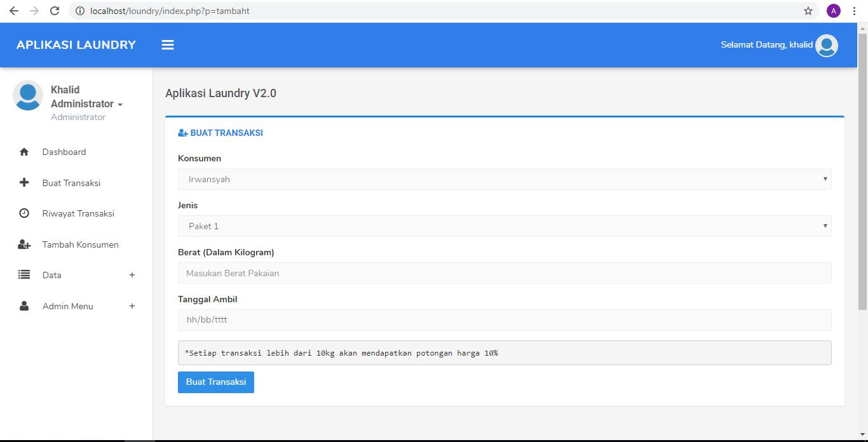Click the add-user icon for Tambah Konsumen

(24, 244)
